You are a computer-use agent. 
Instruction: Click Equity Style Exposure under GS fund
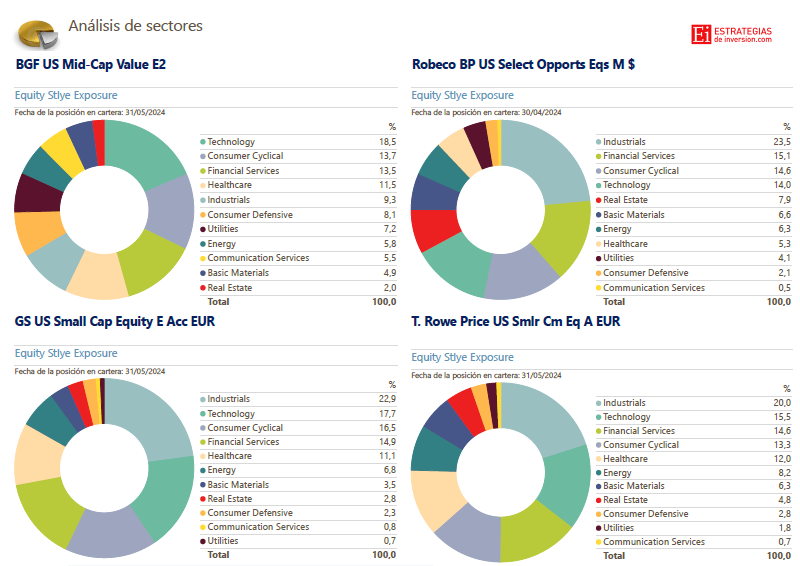(x=66, y=353)
